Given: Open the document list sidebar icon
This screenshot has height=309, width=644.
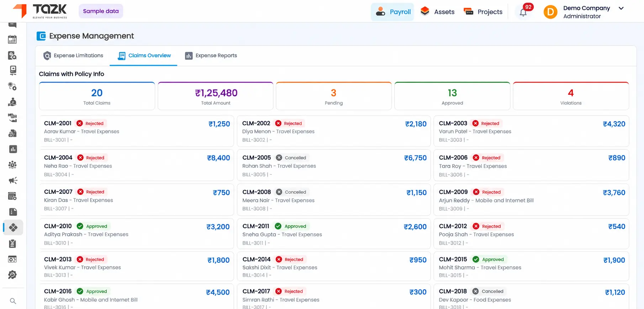Looking at the screenshot, I should point(13,212).
